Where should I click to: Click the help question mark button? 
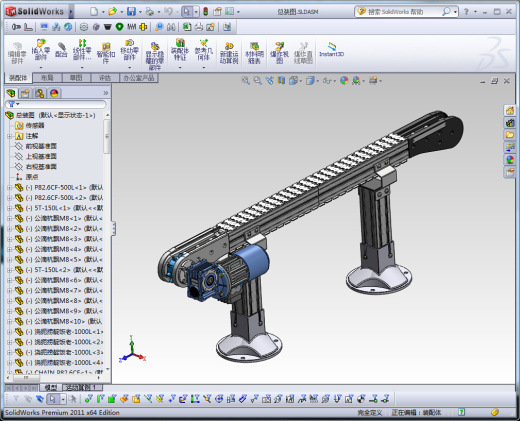coord(466,12)
